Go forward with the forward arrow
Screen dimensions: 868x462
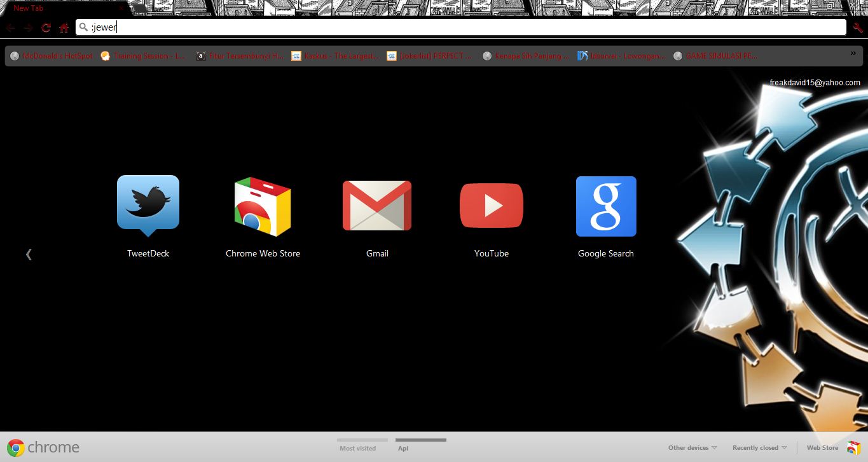(28, 27)
